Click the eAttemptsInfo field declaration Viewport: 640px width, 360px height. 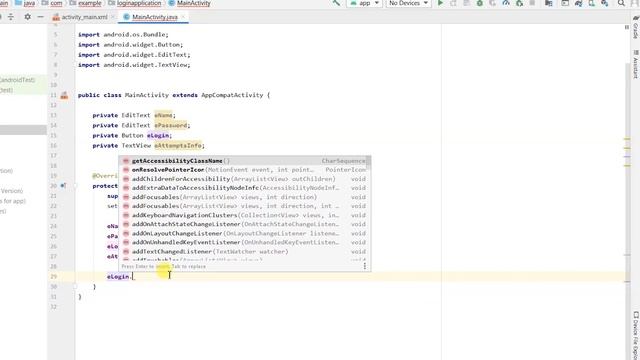[x=178, y=145]
